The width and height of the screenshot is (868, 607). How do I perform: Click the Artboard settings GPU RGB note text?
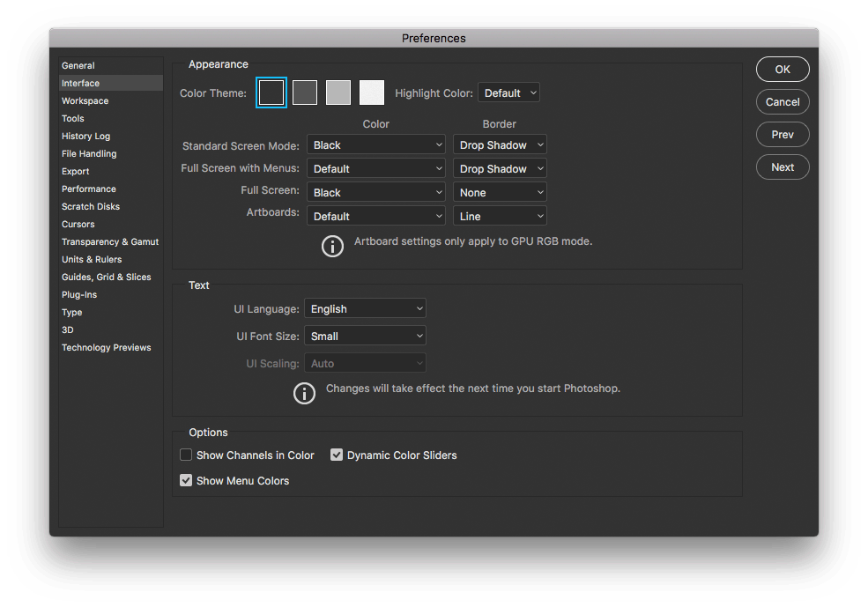pyautogui.click(x=473, y=241)
